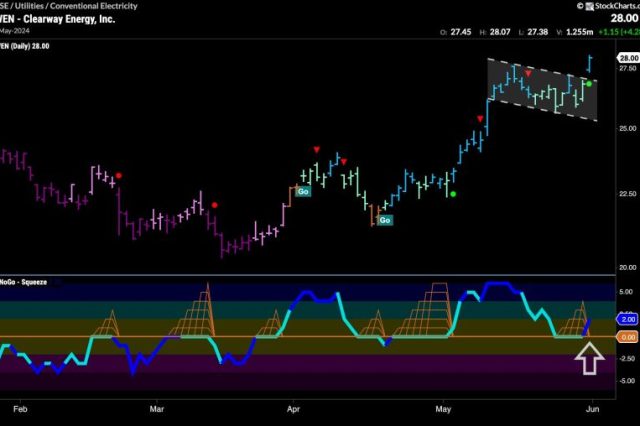Select the low value 27.38
This screenshot has height=426, width=640.
coord(538,32)
